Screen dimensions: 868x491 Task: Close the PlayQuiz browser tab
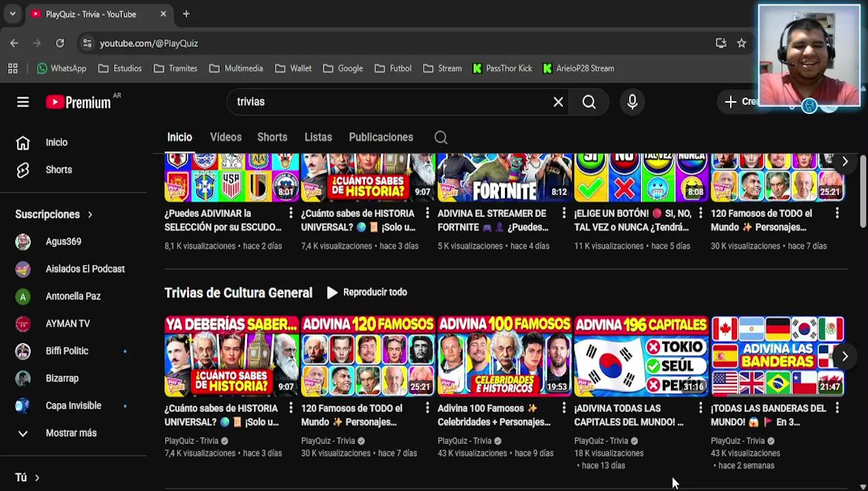163,14
